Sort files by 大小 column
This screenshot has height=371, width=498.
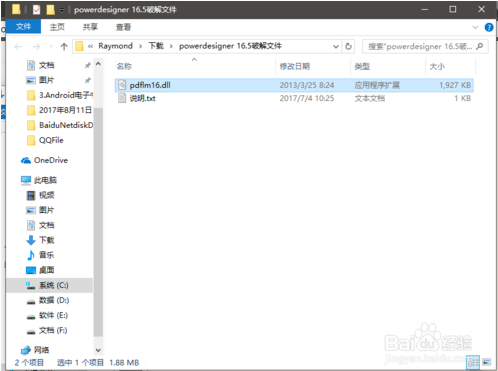[437, 66]
